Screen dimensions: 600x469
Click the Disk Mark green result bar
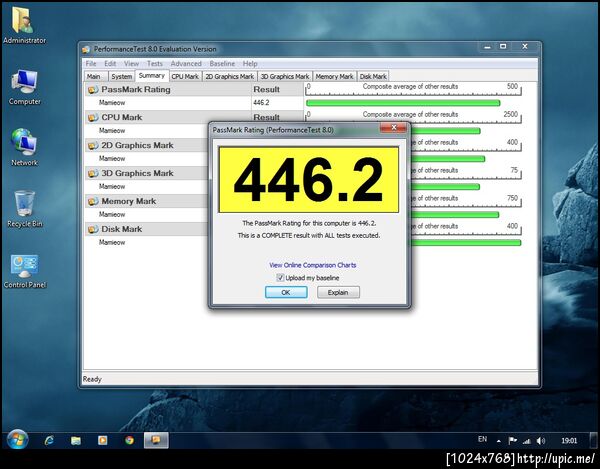coord(465,243)
